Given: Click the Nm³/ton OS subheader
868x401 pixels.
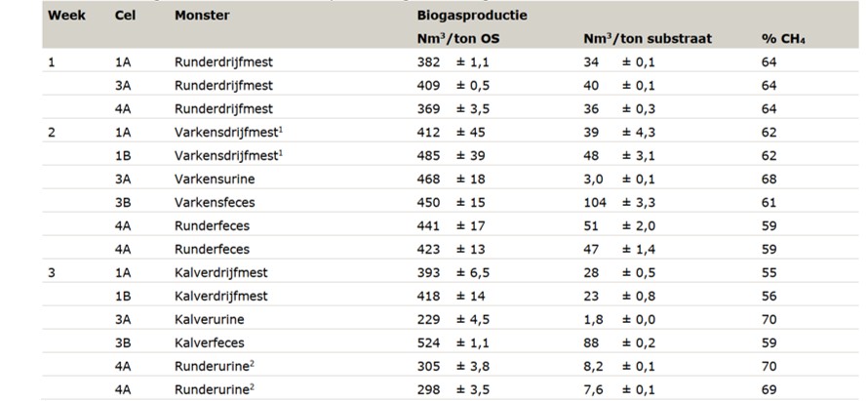Looking at the screenshot, I should tap(458, 39).
